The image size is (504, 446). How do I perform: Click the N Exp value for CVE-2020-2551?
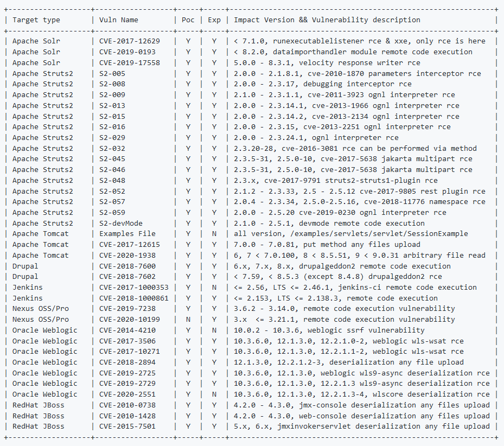(214, 394)
